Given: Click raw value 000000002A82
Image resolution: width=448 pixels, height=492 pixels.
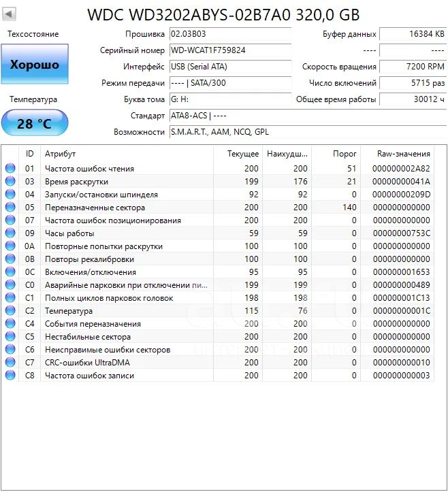Looking at the screenshot, I should coord(401,169).
